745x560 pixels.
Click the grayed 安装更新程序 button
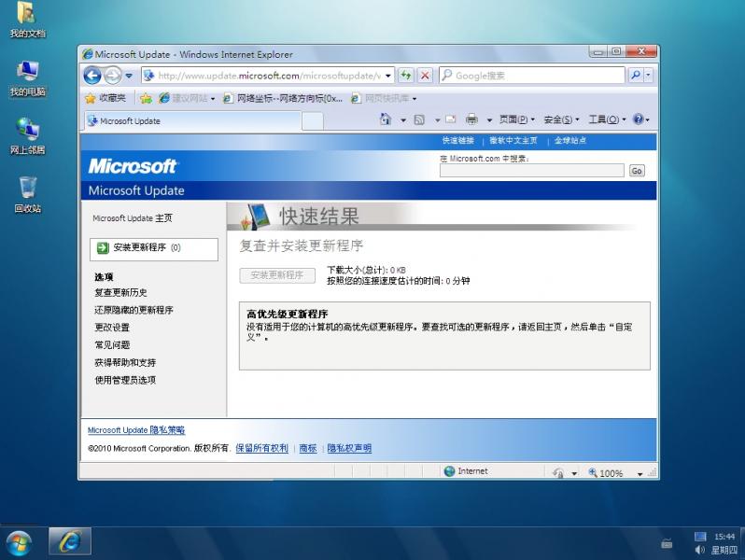click(277, 275)
